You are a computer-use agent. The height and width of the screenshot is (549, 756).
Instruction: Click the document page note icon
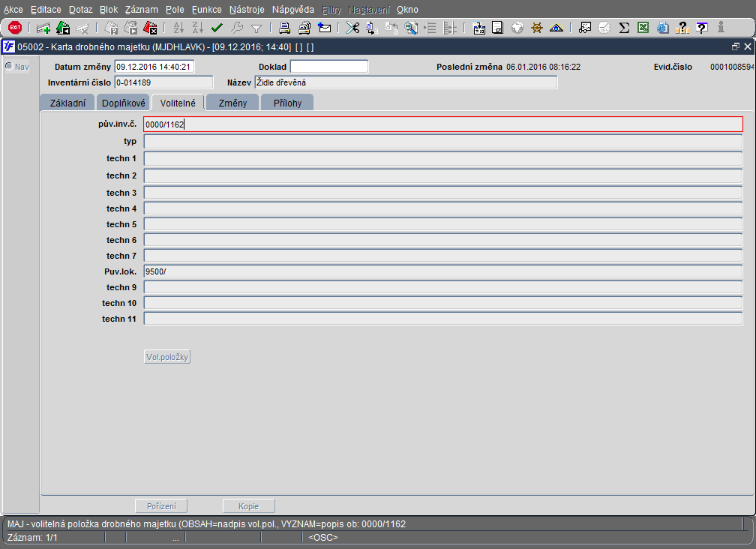tap(497, 28)
